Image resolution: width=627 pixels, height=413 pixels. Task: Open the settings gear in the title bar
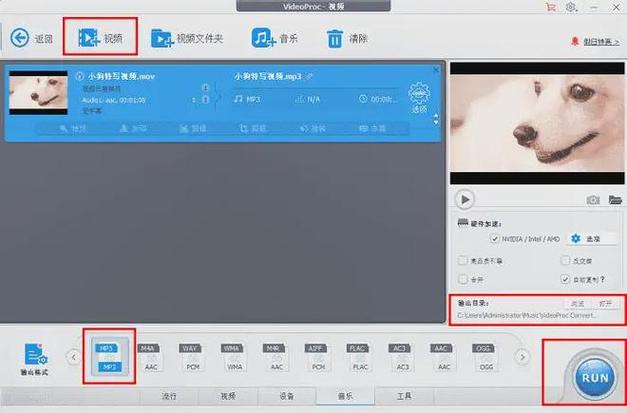coord(571,7)
